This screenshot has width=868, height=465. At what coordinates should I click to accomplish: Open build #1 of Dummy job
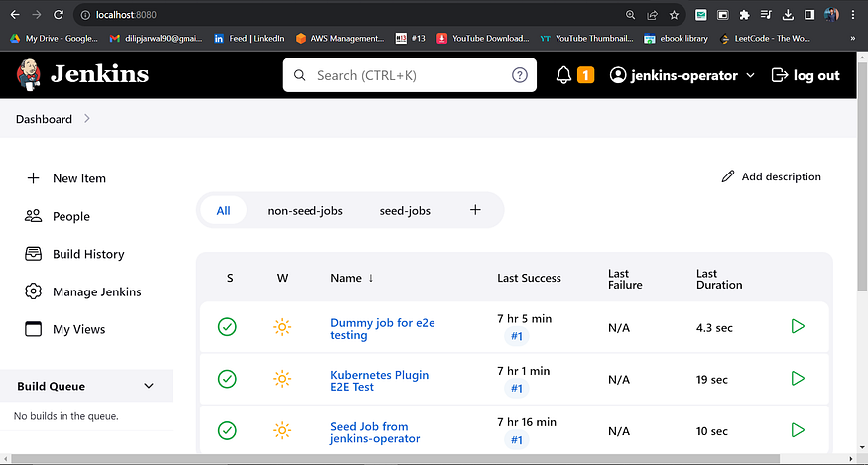pos(517,336)
